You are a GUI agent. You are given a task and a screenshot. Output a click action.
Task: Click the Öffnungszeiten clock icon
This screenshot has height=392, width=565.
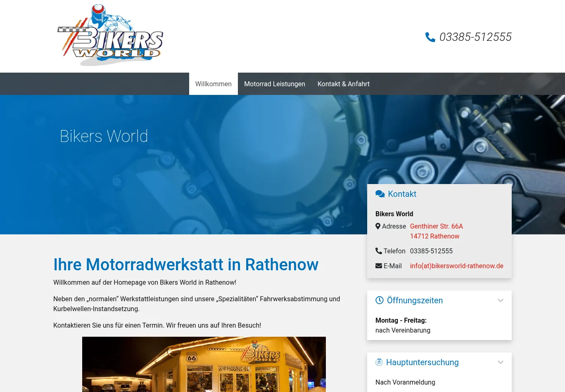[x=379, y=300]
